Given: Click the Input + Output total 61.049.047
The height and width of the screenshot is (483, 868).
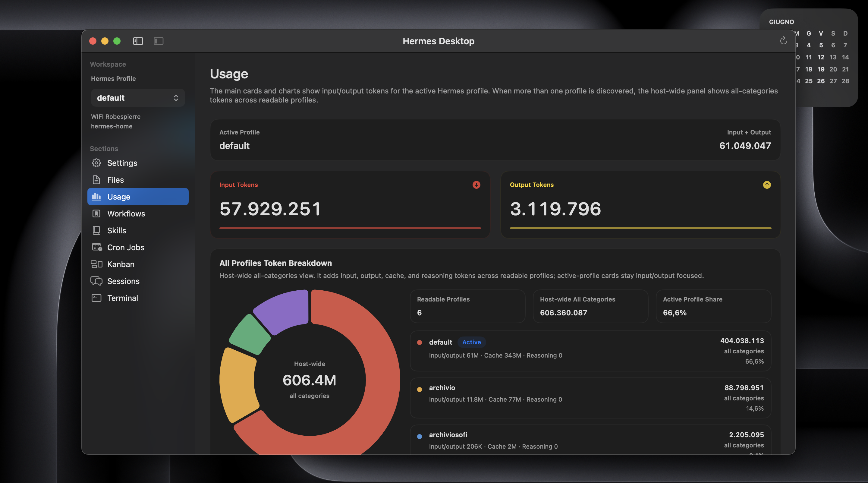Looking at the screenshot, I should pos(745,145).
